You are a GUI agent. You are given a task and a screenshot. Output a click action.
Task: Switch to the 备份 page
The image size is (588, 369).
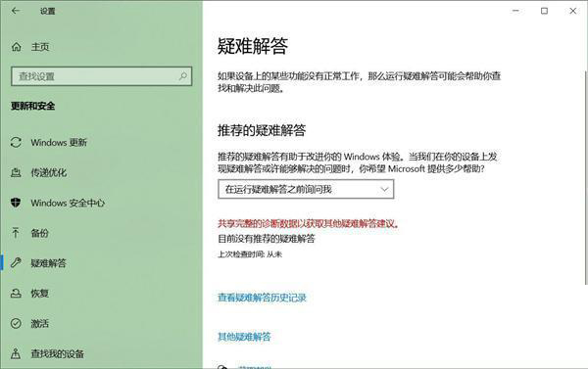pyautogui.click(x=40, y=233)
